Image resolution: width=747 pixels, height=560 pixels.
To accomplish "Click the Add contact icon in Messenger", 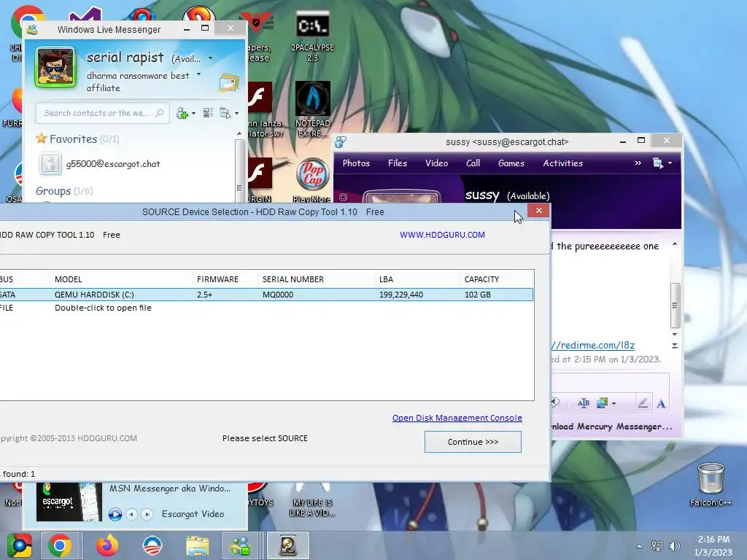I will click(182, 113).
